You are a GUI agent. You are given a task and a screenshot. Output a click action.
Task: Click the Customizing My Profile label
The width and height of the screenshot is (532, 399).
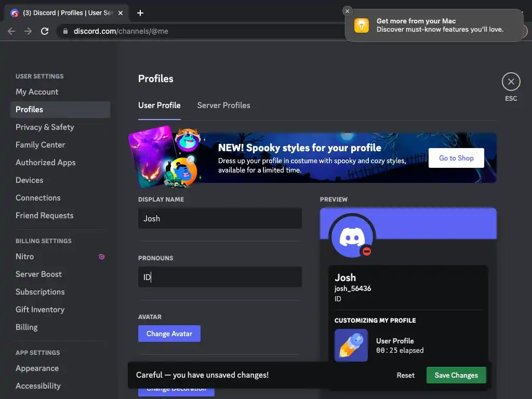click(x=375, y=321)
